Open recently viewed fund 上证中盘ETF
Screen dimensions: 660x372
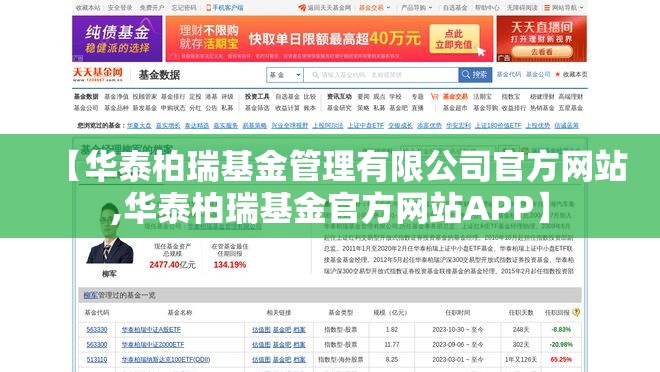pos(366,125)
